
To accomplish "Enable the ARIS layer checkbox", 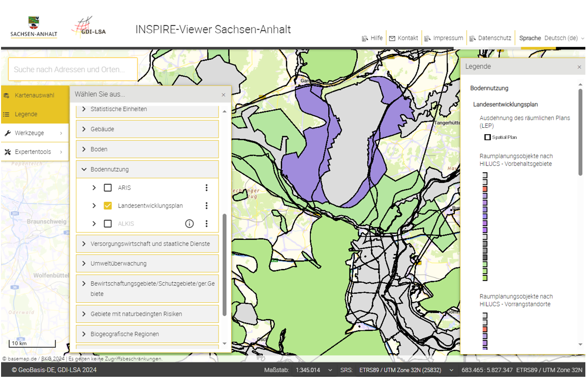I will [108, 188].
